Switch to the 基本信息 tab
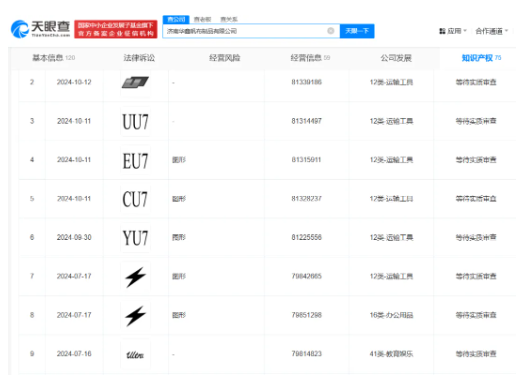 pos(53,58)
